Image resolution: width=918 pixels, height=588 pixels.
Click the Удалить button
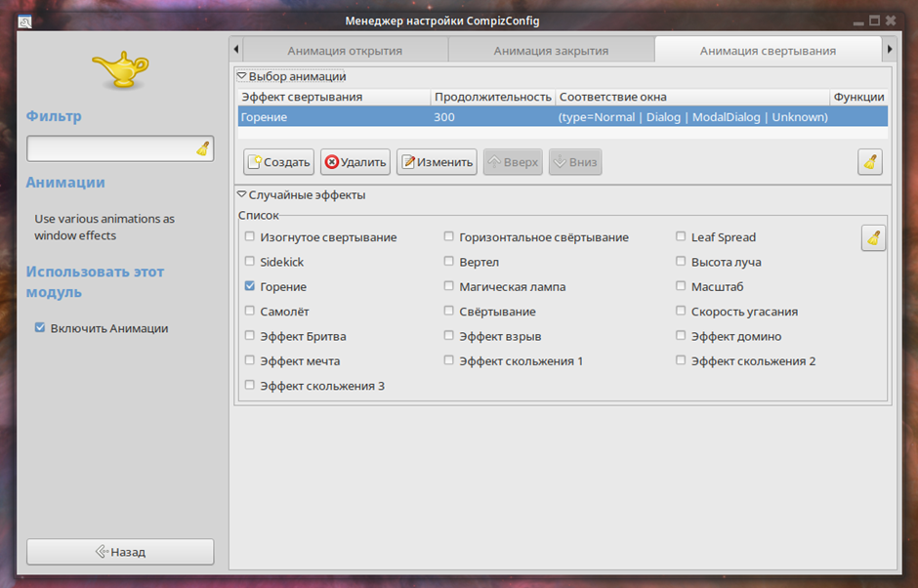pos(355,162)
